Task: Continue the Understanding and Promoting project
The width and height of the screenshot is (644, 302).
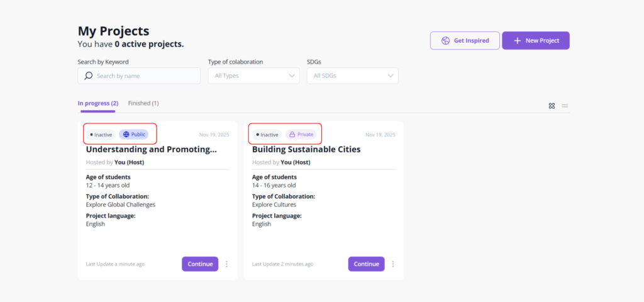Action: [x=200, y=264]
